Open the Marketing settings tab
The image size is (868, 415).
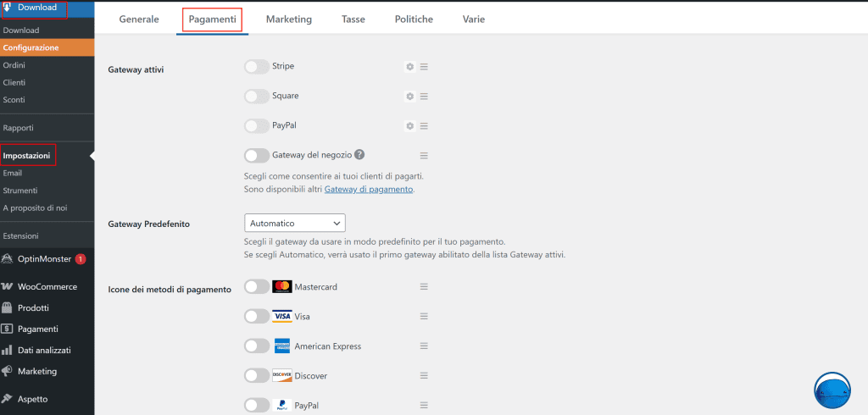coord(288,19)
